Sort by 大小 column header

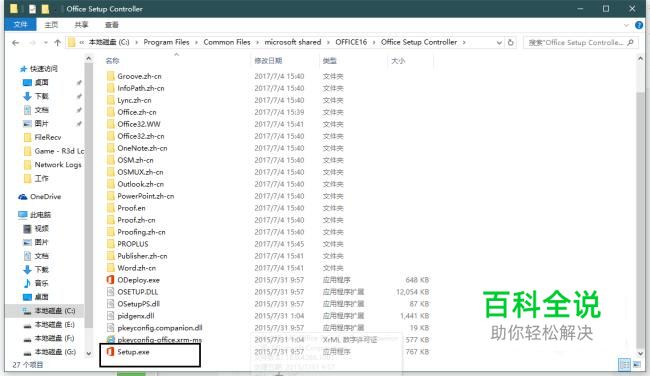[398, 61]
